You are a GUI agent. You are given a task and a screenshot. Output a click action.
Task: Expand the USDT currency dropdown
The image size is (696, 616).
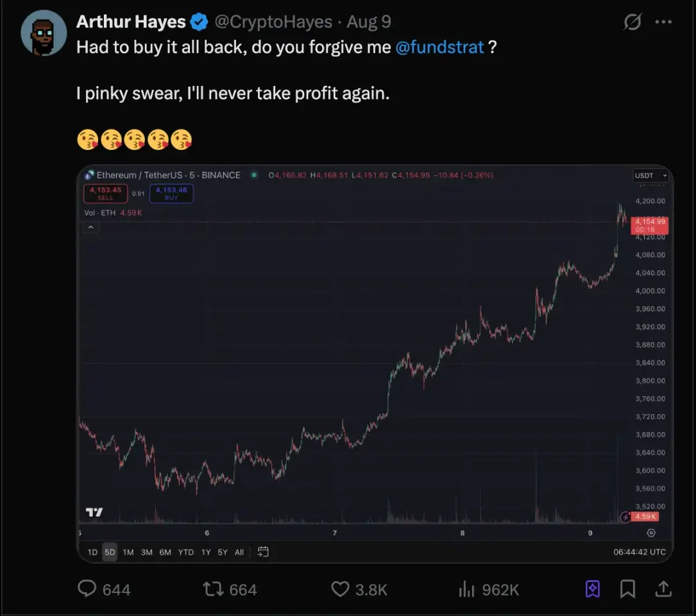(651, 175)
